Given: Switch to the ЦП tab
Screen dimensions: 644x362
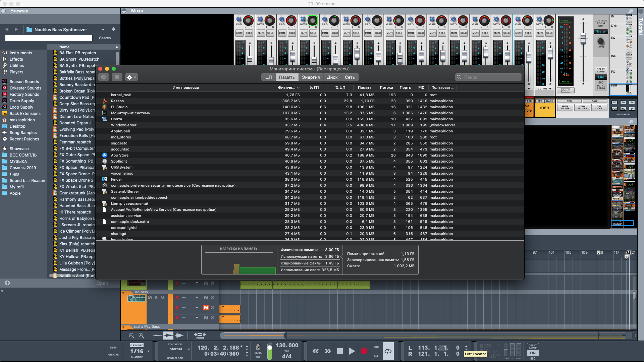Looking at the screenshot, I should click(268, 77).
